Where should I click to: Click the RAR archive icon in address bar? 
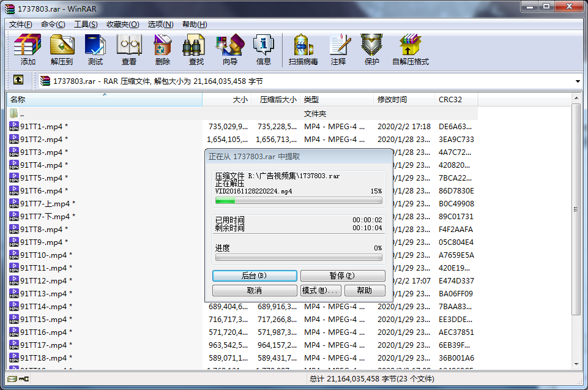[x=45, y=81]
